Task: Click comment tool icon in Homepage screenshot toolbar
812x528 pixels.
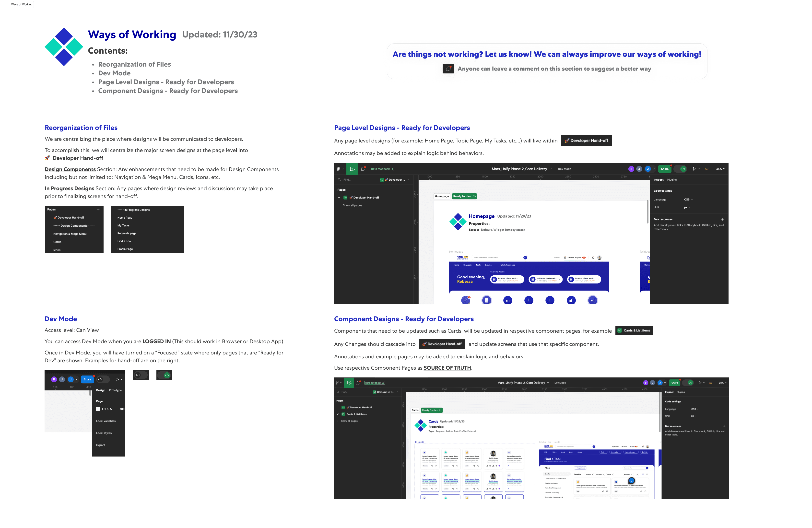Action: 363,169
